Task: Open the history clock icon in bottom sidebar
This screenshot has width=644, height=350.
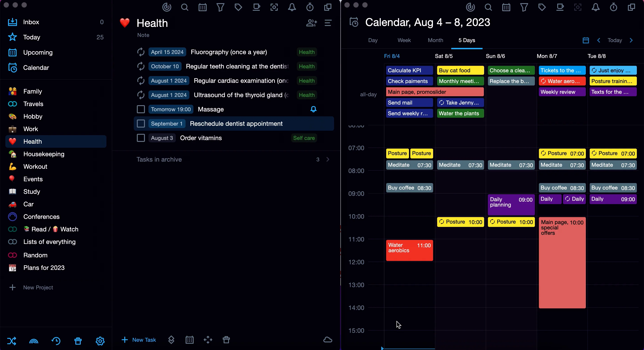Action: 56,341
